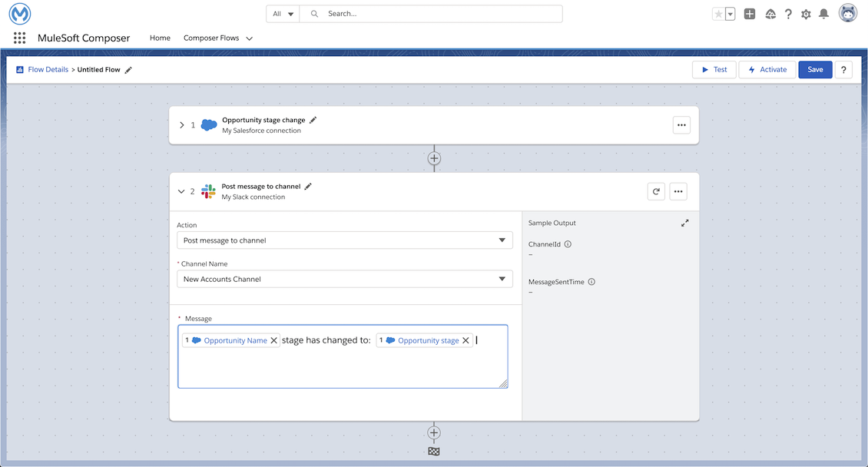
Task: Open the Action dropdown
Action: click(x=344, y=240)
